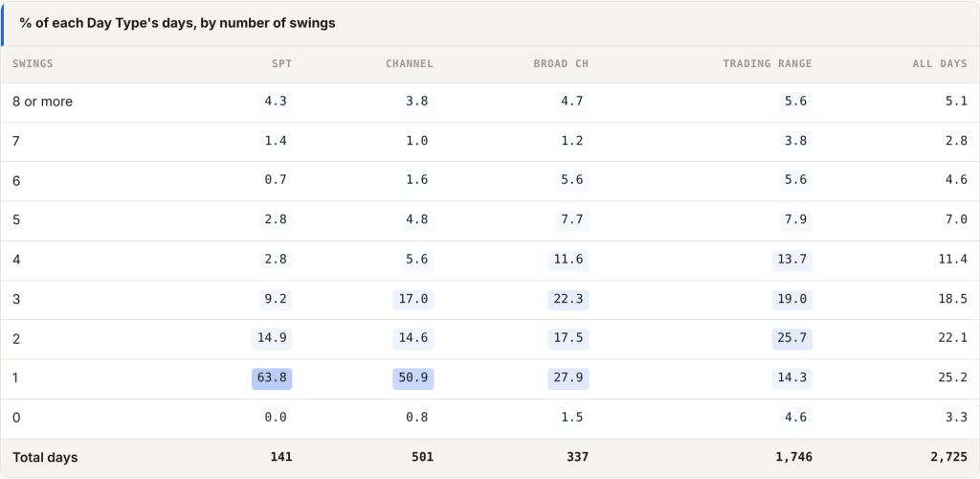Click 1.2 in the BROAD CH column
This screenshot has height=479, width=980.
[572, 141]
